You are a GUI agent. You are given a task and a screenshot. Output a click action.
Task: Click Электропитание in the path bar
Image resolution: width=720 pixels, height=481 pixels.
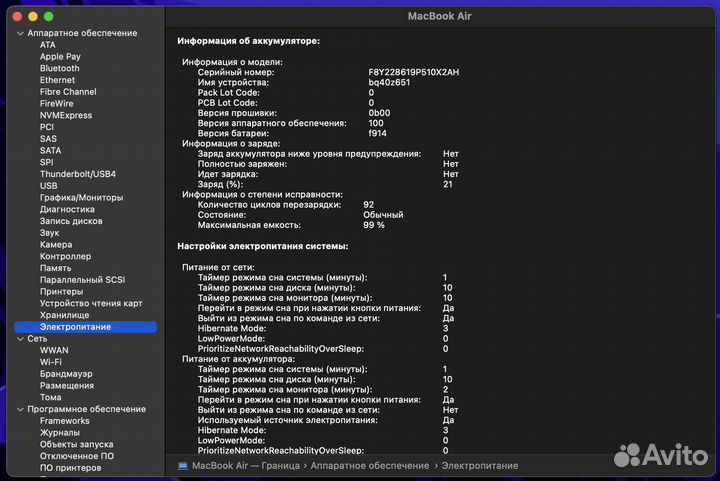tap(480, 466)
